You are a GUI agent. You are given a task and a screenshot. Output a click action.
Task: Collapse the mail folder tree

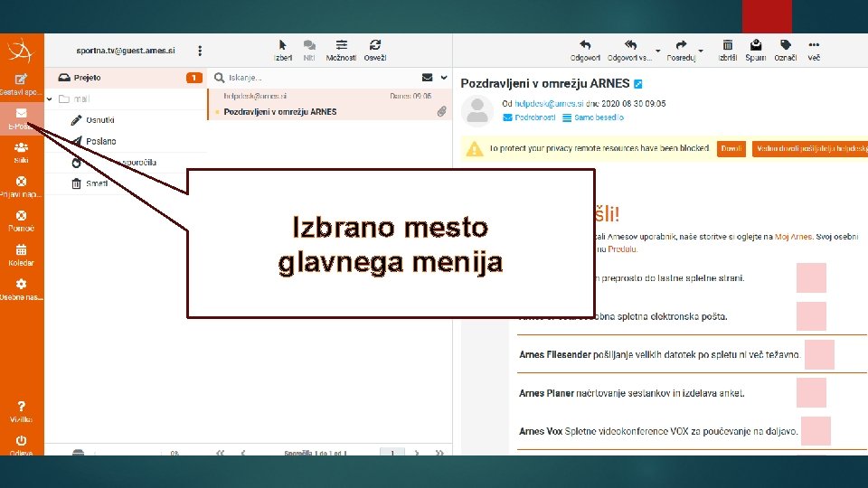tap(50, 99)
